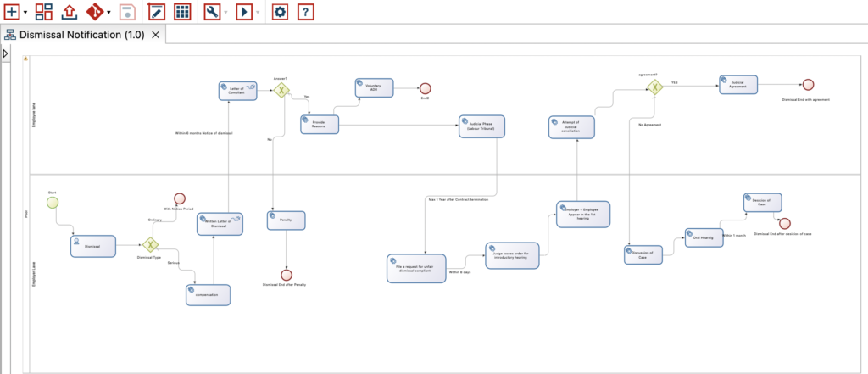The width and height of the screenshot is (868, 374).
Task: Click the New (plus) toolbar icon
Action: coord(12,12)
